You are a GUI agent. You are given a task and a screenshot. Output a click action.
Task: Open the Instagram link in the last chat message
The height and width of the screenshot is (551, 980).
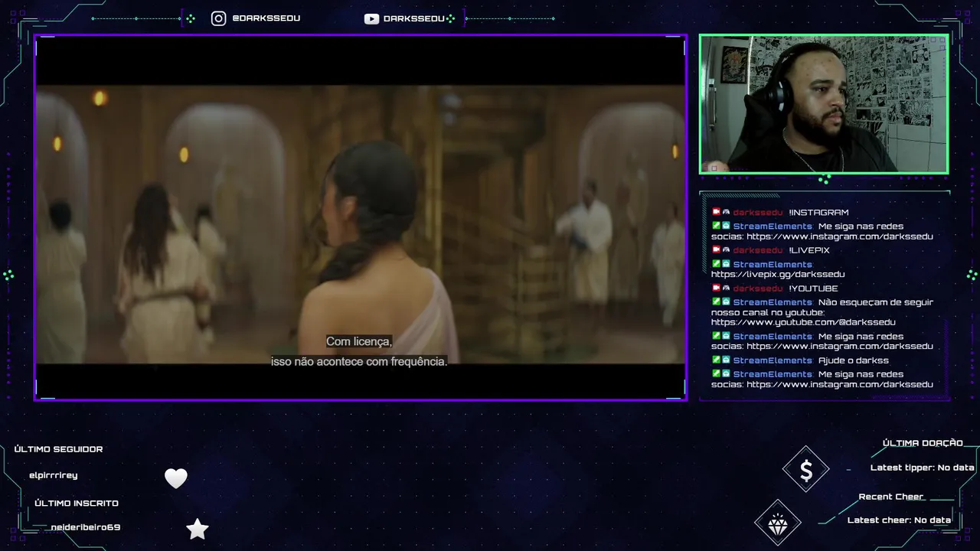coord(840,384)
